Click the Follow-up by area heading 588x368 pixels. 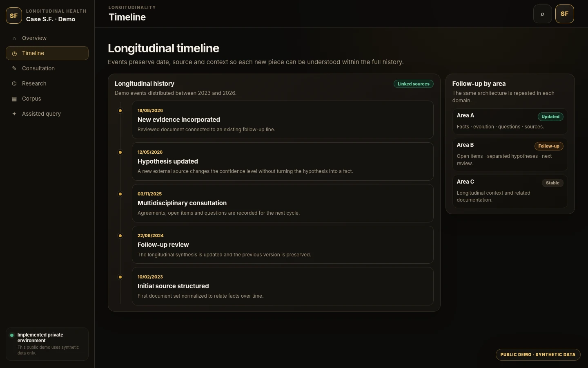479,84
